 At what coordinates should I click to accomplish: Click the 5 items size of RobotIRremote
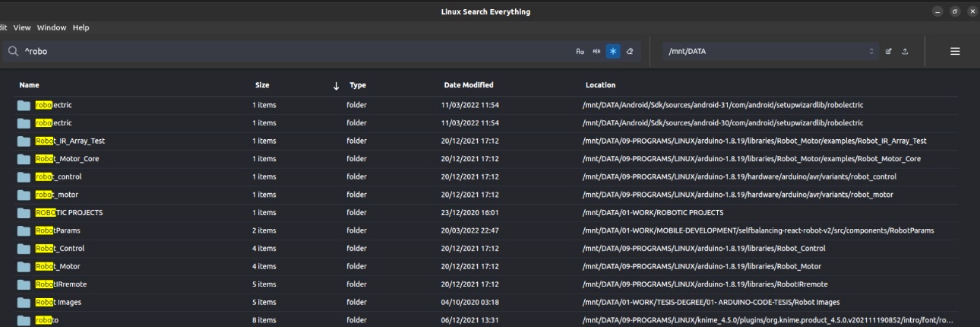[264, 284]
